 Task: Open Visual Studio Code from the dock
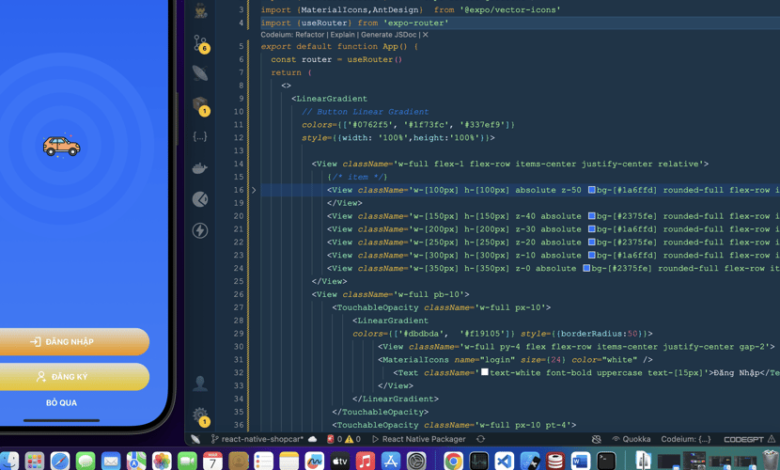pos(504,461)
